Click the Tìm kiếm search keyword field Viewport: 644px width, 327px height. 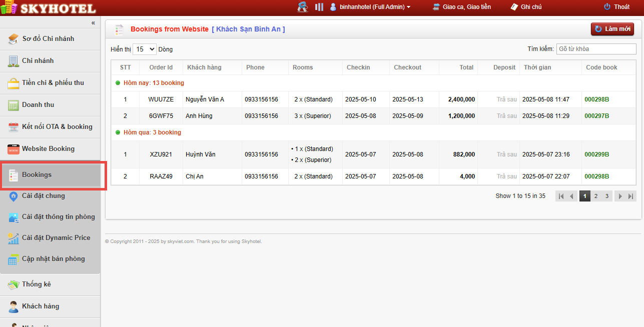point(596,49)
